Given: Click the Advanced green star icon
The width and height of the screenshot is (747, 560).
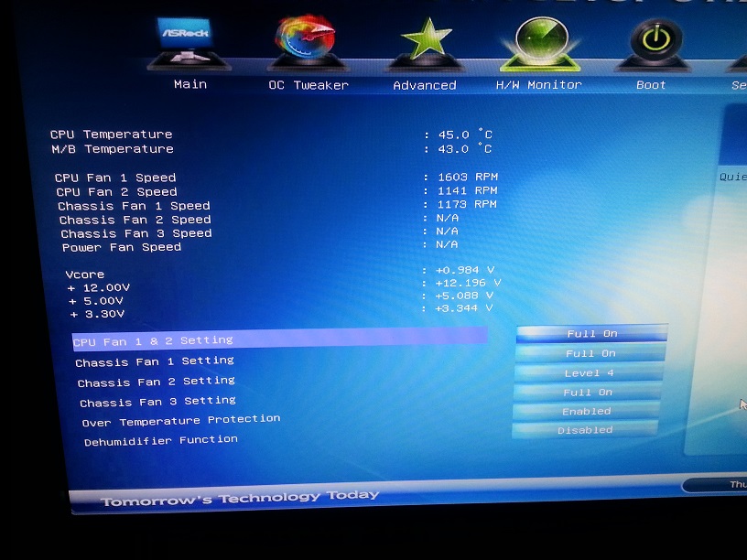Looking at the screenshot, I should 425,42.
